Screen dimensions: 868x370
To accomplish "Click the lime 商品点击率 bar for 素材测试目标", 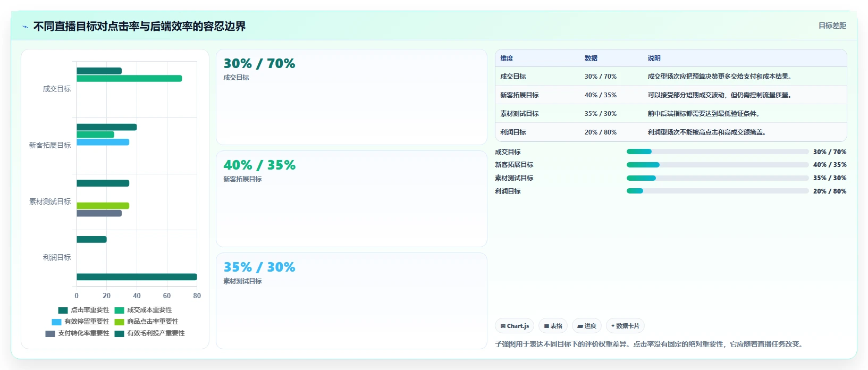I will coord(103,206).
